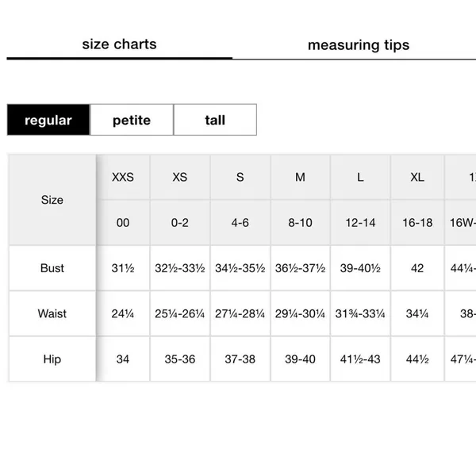Image resolution: width=476 pixels, height=476 pixels.
Task: Click the Hip row label
Action: coord(52,359)
